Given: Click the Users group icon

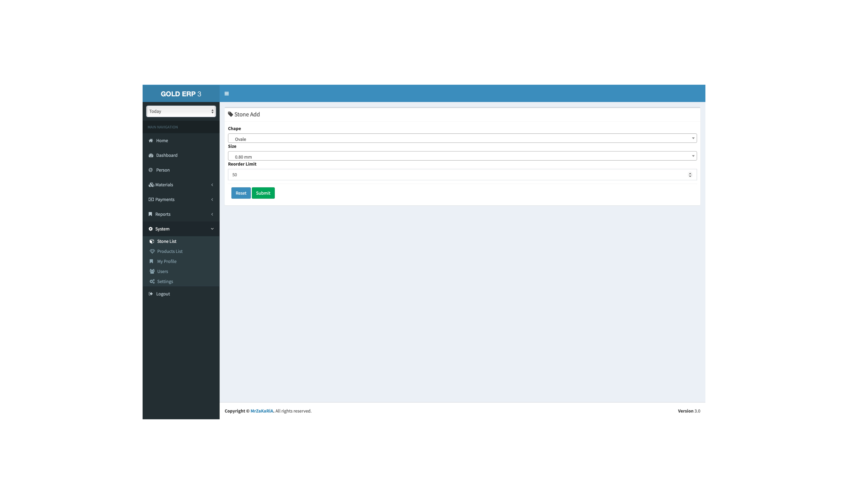Looking at the screenshot, I should click(x=152, y=271).
